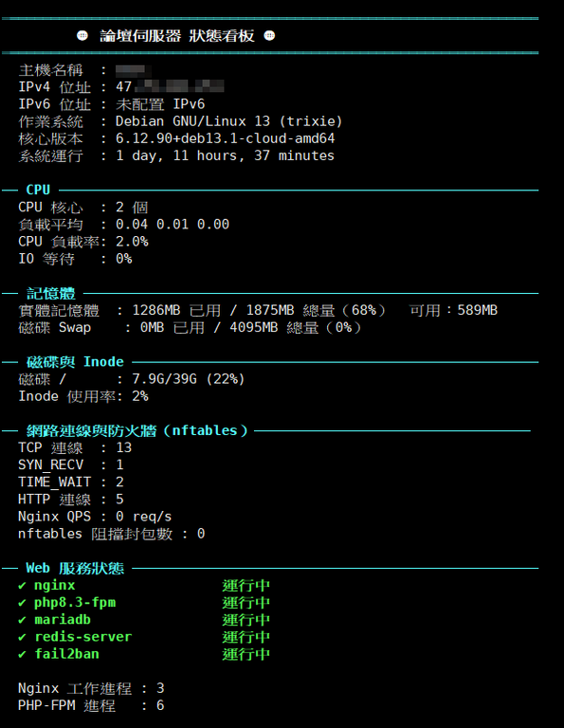Click 網路連線與防火牆 (nftables) header
Screen dimensions: 564x728
[x=136, y=431]
